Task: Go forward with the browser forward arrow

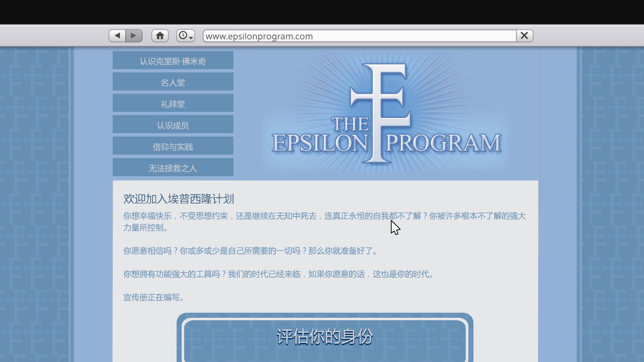Action: [x=134, y=36]
